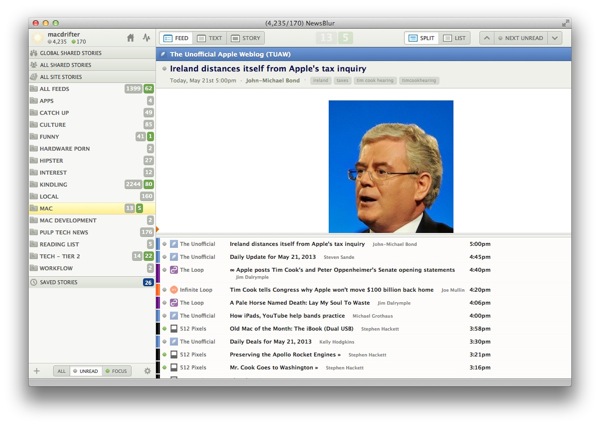Open The Unofficial Apple Weblog title bar
Image resolution: width=600 pixels, height=426 pixels.
pyautogui.click(x=364, y=54)
